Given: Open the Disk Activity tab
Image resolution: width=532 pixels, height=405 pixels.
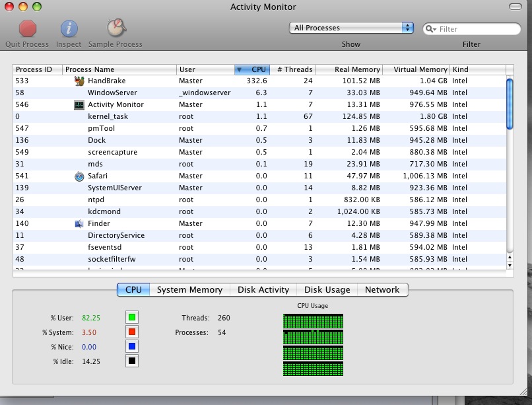Looking at the screenshot, I should point(263,289).
